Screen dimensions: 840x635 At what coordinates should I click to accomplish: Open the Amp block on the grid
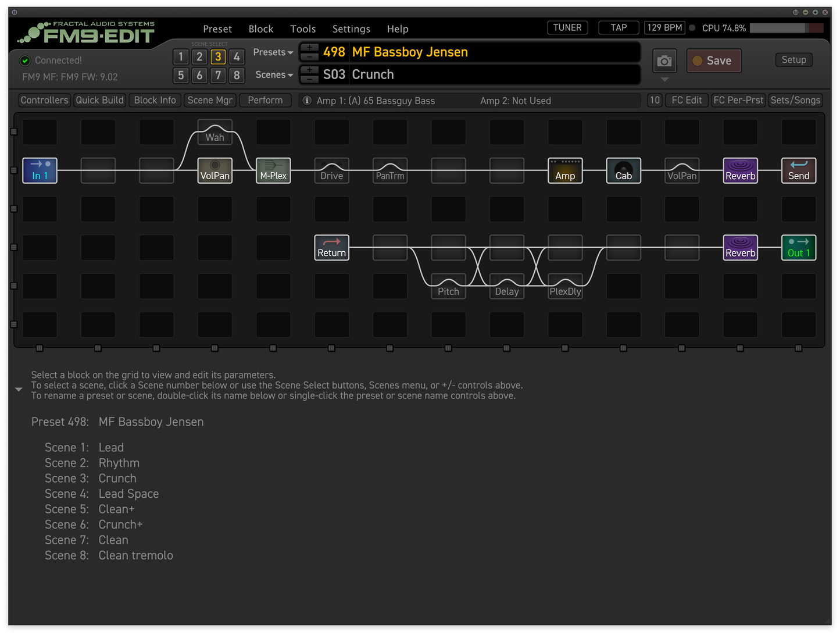click(564, 170)
